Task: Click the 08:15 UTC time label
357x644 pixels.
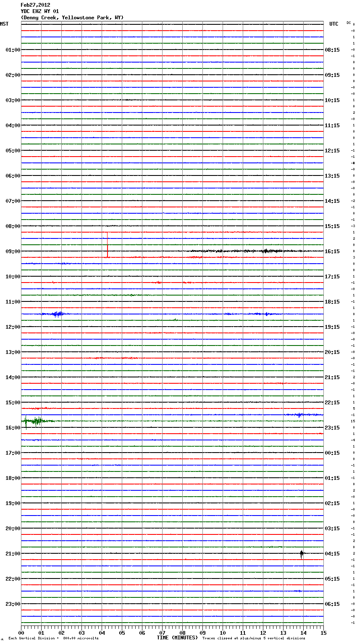Action: pos(332,50)
